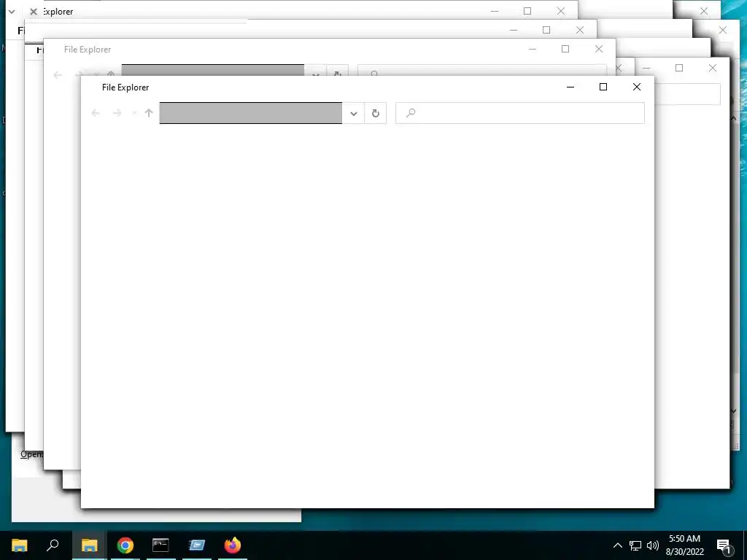This screenshot has height=560, width=747.
Task: Click search box in front File Explorer
Action: (519, 113)
